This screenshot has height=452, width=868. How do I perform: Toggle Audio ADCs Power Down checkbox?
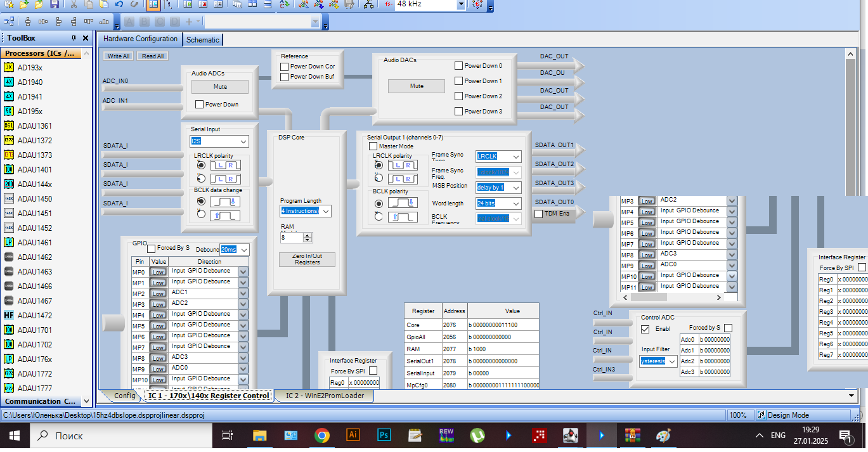click(199, 105)
